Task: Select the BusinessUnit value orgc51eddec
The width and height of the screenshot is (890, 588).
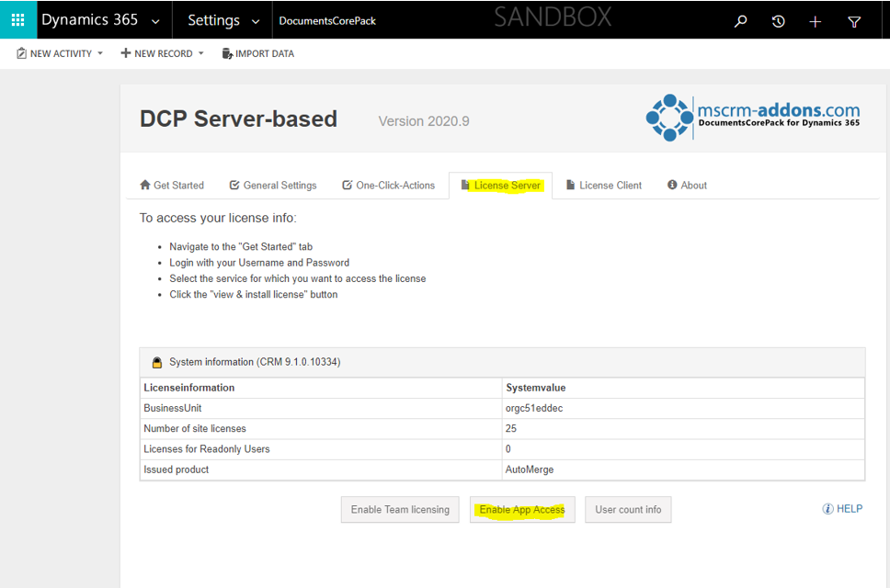Action: (534, 408)
